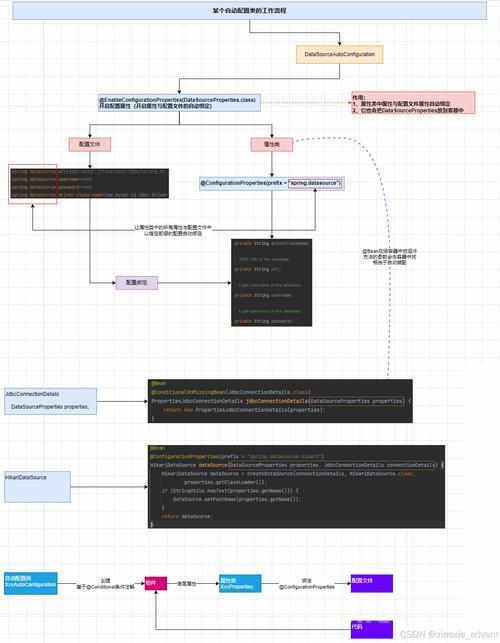Select the JdbcConnectionDetails blue box

(x=50, y=401)
